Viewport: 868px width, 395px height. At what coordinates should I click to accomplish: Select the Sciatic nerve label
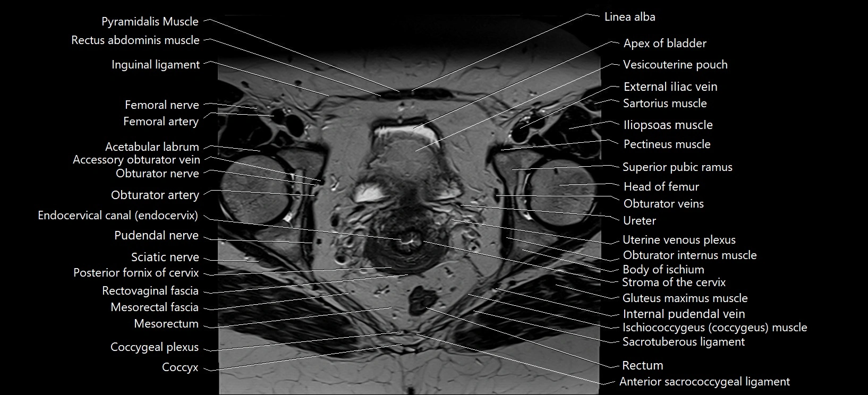[165, 257]
